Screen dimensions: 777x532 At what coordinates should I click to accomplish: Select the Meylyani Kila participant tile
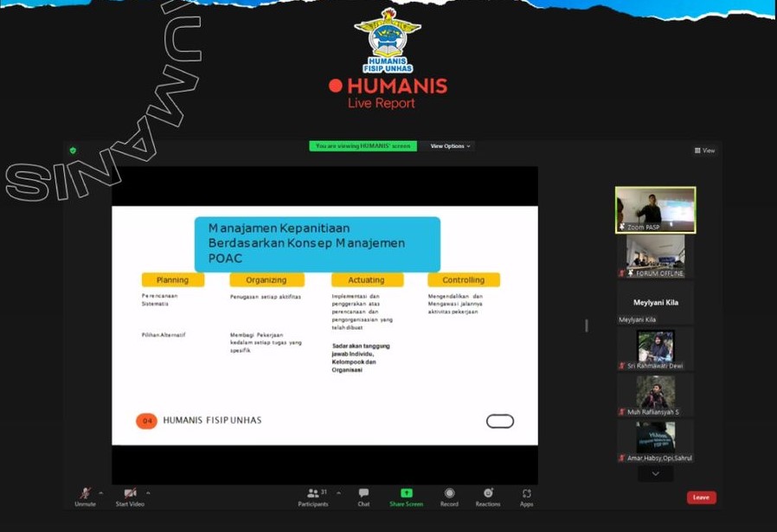pyautogui.click(x=655, y=303)
